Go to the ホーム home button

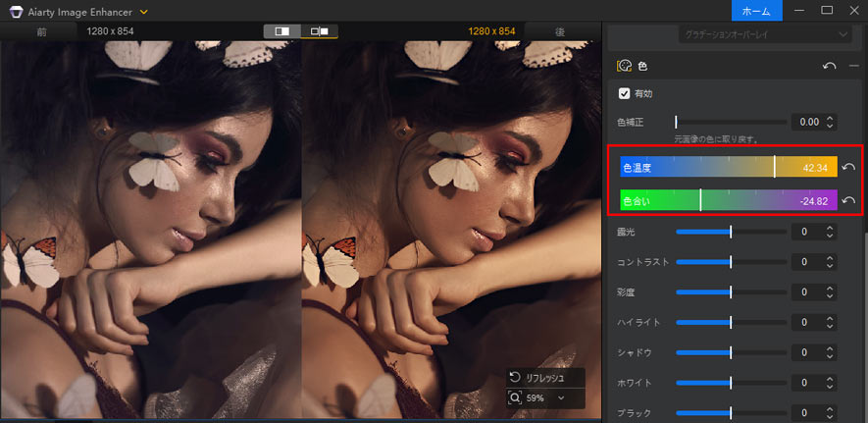757,11
